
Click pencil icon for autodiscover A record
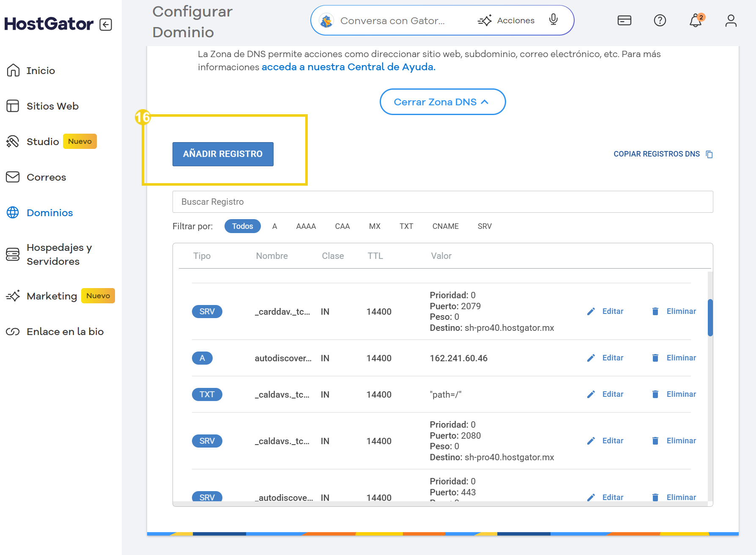tap(591, 358)
